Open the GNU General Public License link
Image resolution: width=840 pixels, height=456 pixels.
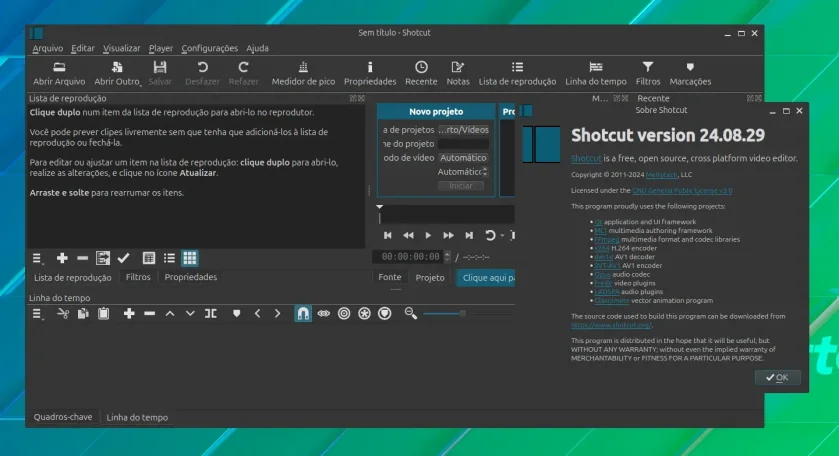682,190
